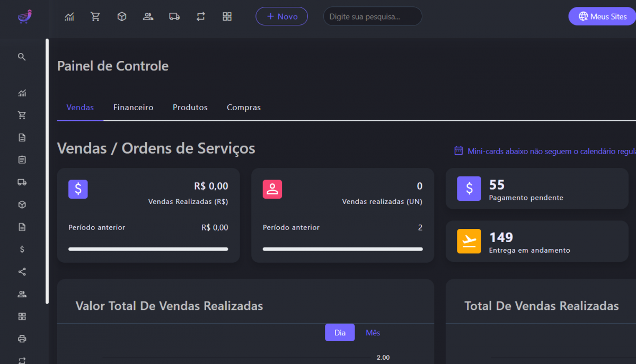This screenshot has height=364, width=636.
Task: Switch chart view to Mês
Action: (373, 333)
